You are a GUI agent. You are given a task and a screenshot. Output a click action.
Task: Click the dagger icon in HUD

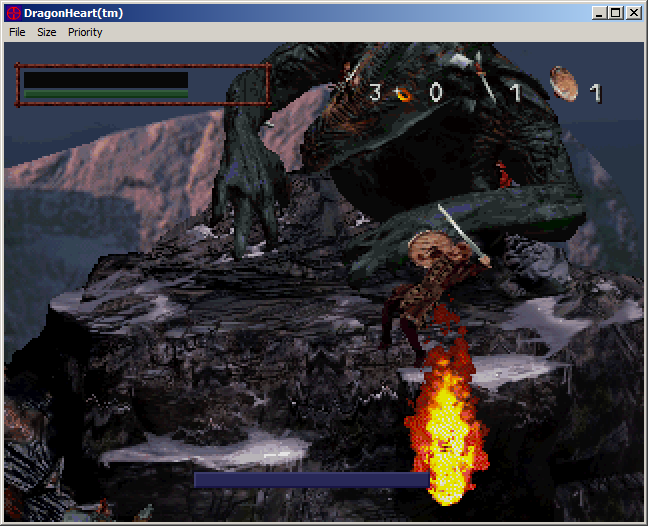click(484, 79)
